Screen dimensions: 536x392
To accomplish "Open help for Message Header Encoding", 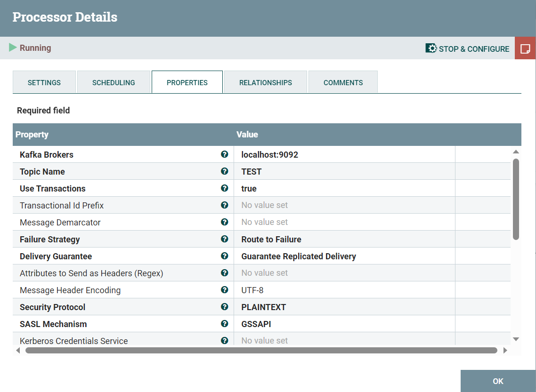I will (x=225, y=290).
